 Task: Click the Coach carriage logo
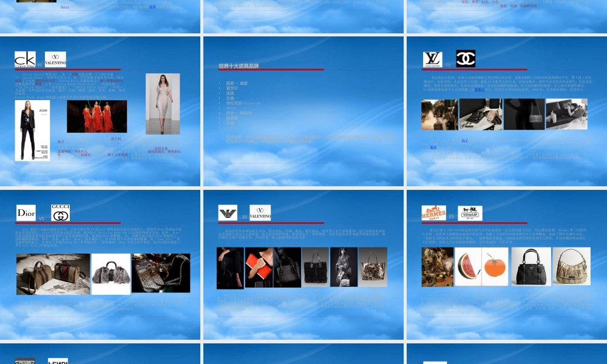470,213
